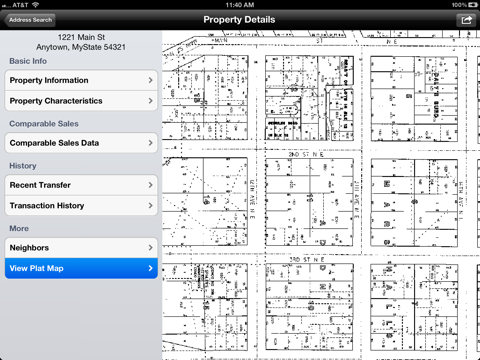The height and width of the screenshot is (360, 480).
Task: Click the Wi-Fi icon in status bar
Action: click(x=35, y=5)
